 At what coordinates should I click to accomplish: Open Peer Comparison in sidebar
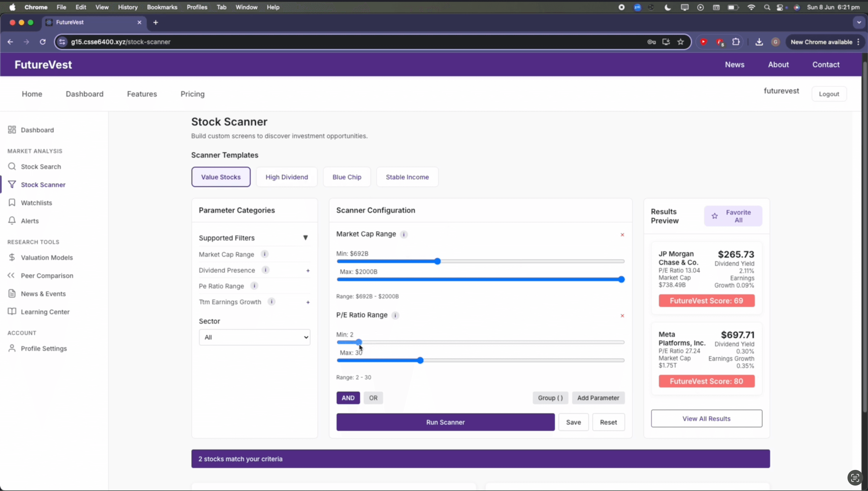(40, 276)
